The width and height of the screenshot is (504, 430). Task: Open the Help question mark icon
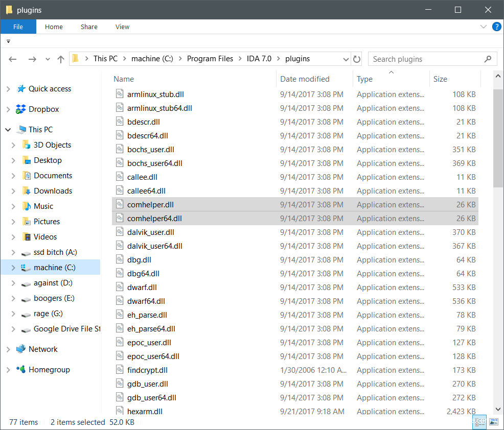pyautogui.click(x=496, y=27)
